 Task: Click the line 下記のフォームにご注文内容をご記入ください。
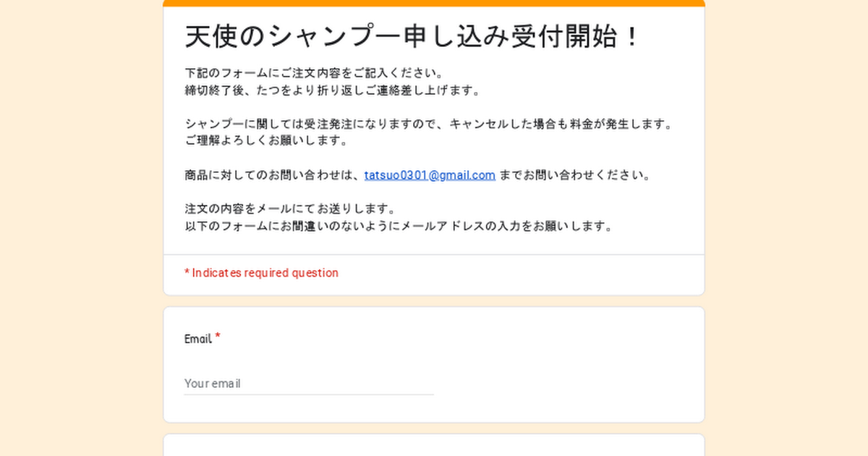point(313,73)
